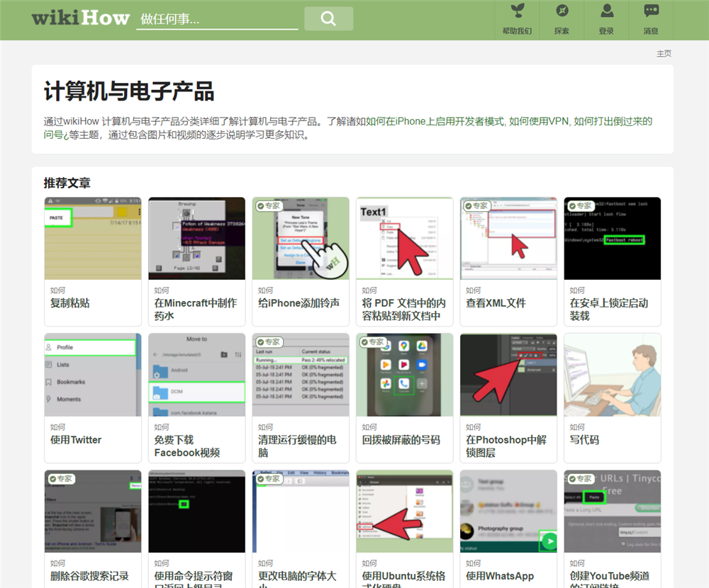Image resolution: width=709 pixels, height=588 pixels.
Task: Click the article title 复制粘贴
Action: click(70, 303)
